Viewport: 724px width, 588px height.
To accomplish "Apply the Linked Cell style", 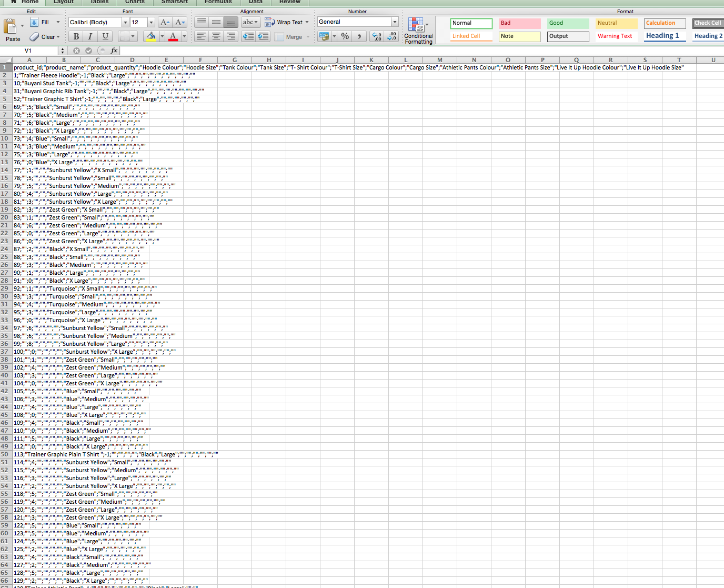I will point(471,36).
